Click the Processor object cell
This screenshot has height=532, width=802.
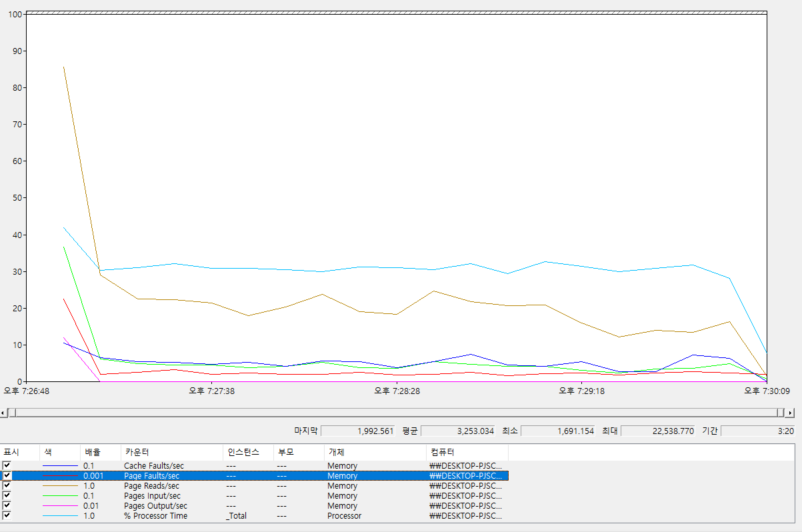click(344, 515)
